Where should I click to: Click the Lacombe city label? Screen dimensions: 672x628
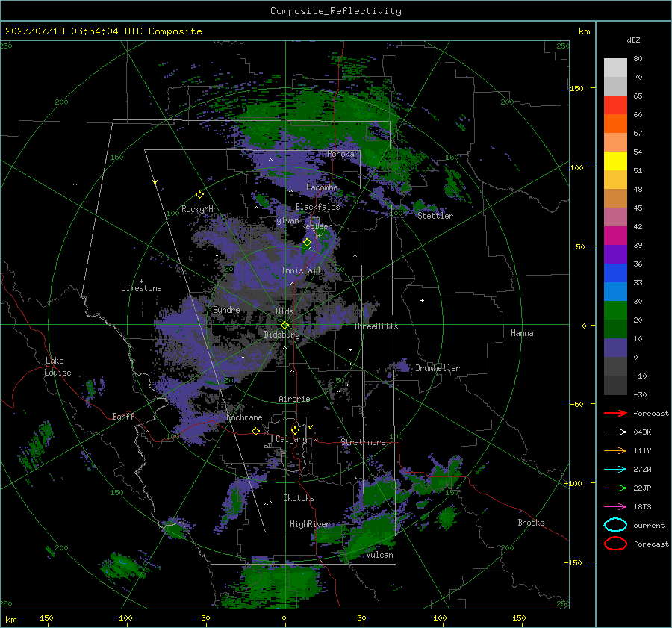tap(322, 187)
